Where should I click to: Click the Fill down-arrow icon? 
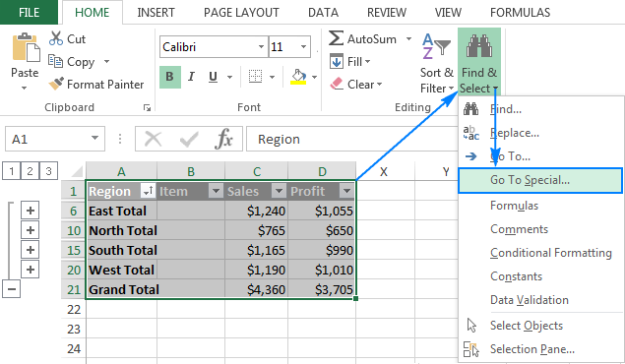point(337,61)
